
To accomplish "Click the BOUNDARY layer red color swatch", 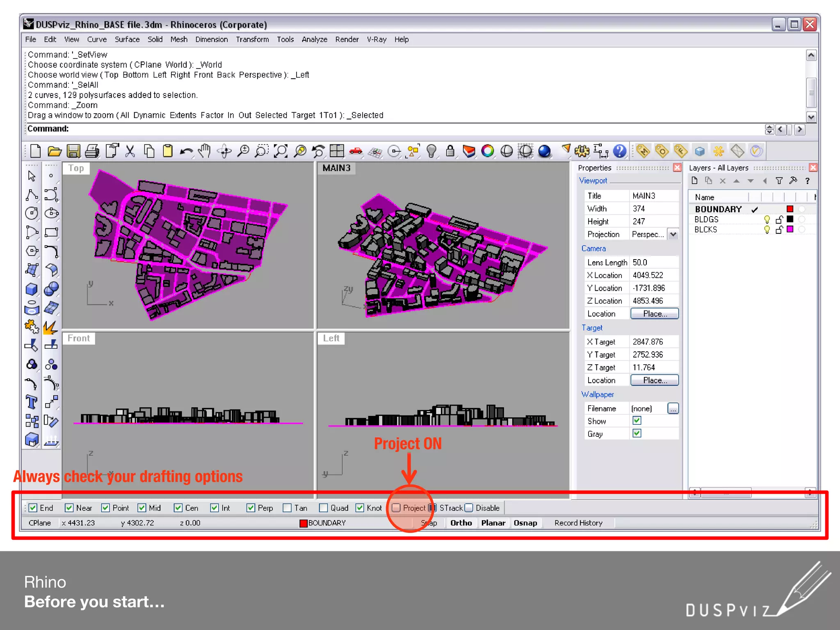I will tap(790, 209).
